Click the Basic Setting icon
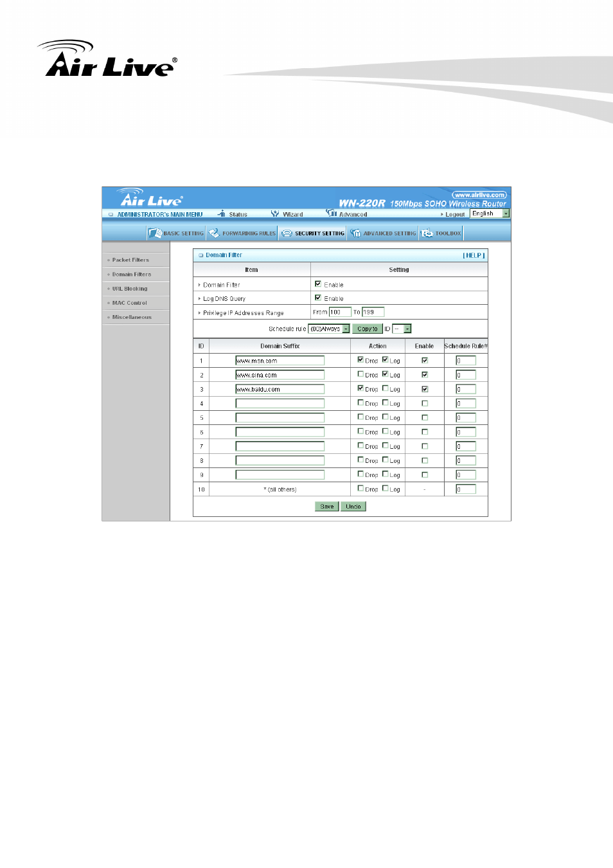Viewport: 613px width, 868px height. coord(155,233)
